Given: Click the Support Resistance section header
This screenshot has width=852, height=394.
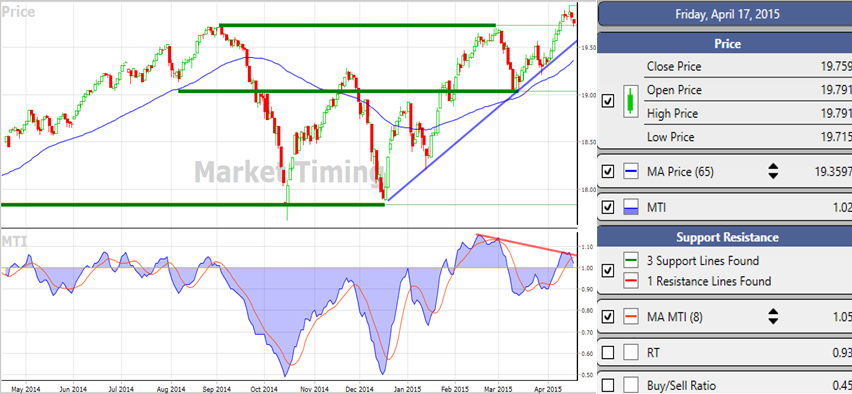Looking at the screenshot, I should (x=726, y=237).
